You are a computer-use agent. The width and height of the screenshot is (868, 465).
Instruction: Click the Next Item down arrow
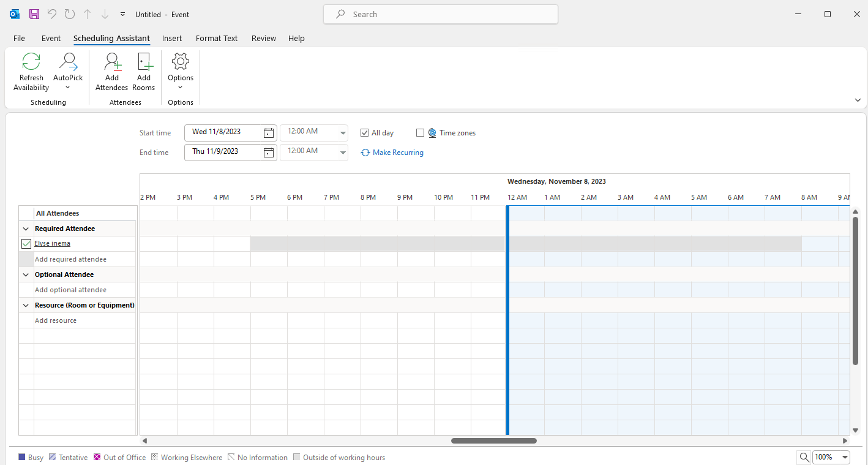click(x=105, y=14)
